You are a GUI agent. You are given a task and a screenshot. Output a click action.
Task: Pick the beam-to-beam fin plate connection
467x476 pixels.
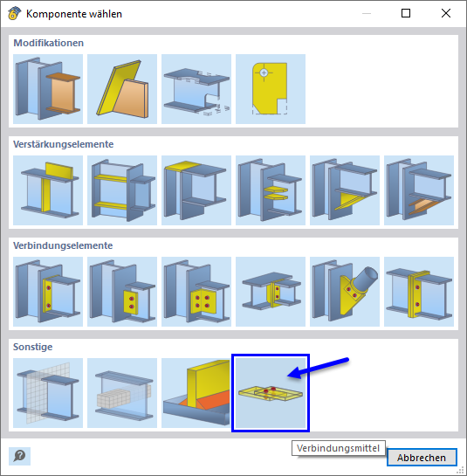click(271, 292)
